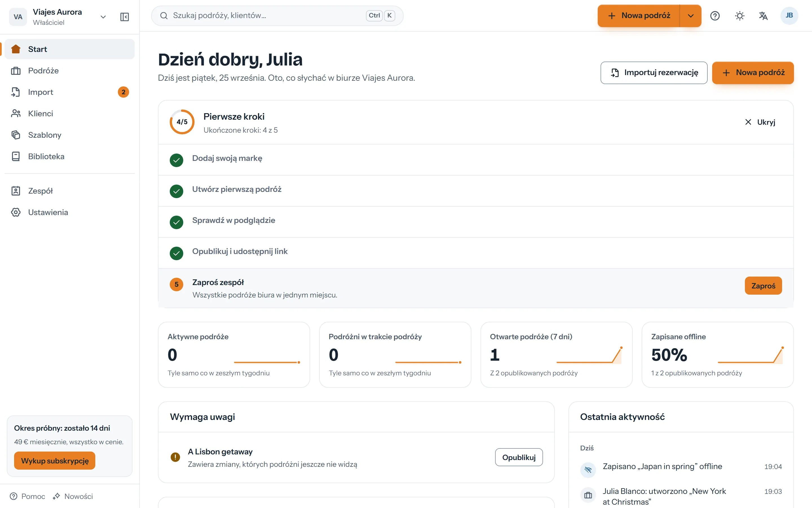Click the warning icon beside A Lisbon getaway

(x=175, y=457)
